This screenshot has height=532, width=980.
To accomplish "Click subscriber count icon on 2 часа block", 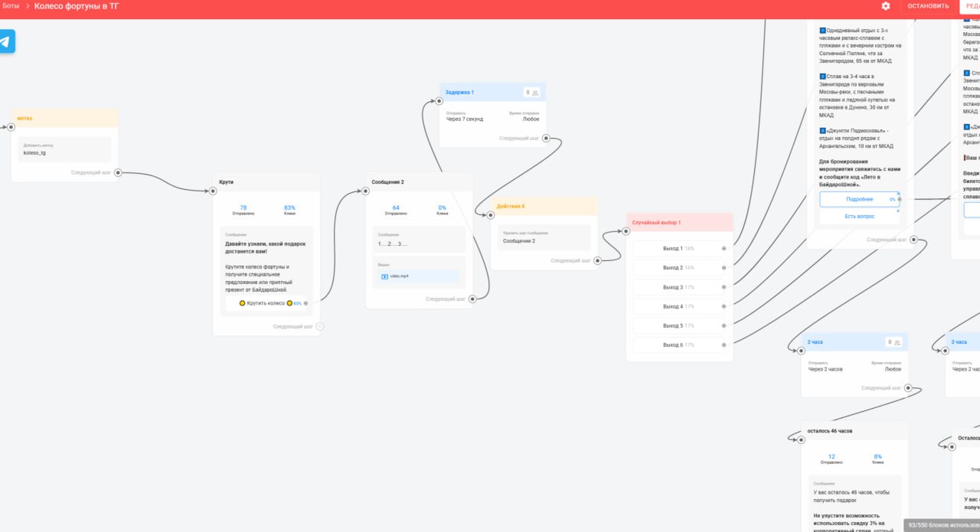I will 897,342.
